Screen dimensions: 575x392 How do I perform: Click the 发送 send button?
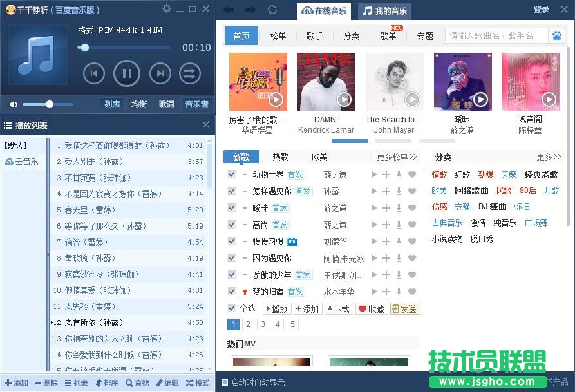point(404,309)
